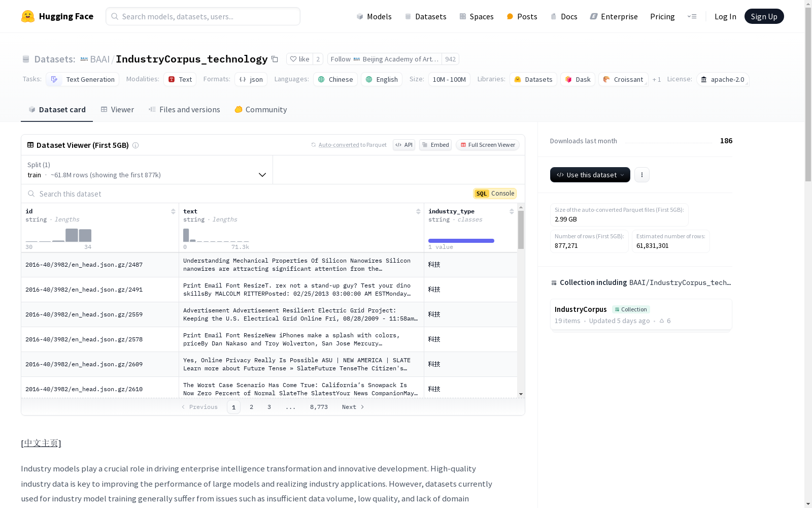Sort the text column
The height and width of the screenshot is (508, 812).
click(418, 211)
